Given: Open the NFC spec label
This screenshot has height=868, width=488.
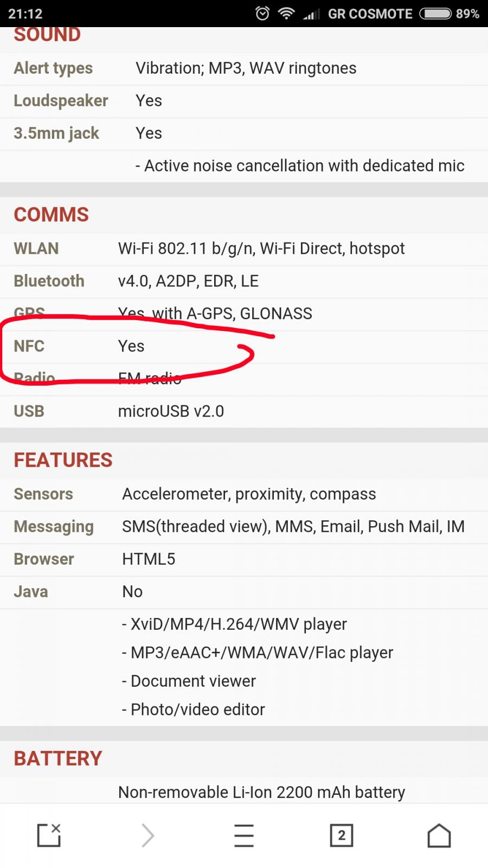Looking at the screenshot, I should pyautogui.click(x=29, y=346).
